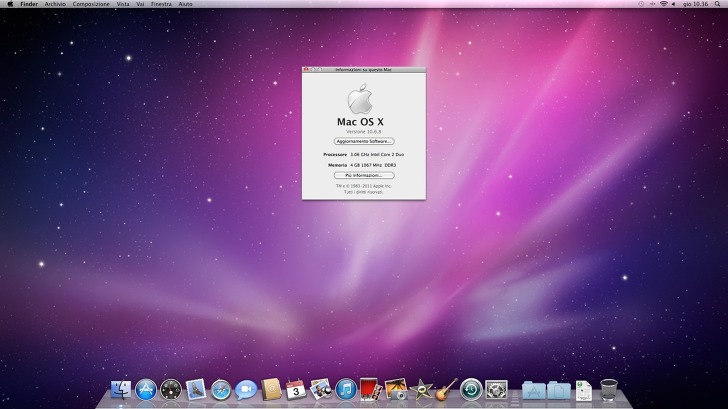Open iPhoto from the dock

click(396, 389)
